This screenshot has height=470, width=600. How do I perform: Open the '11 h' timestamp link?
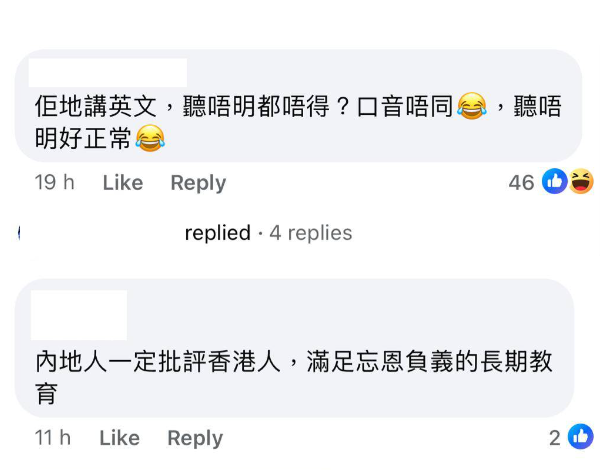(x=52, y=438)
